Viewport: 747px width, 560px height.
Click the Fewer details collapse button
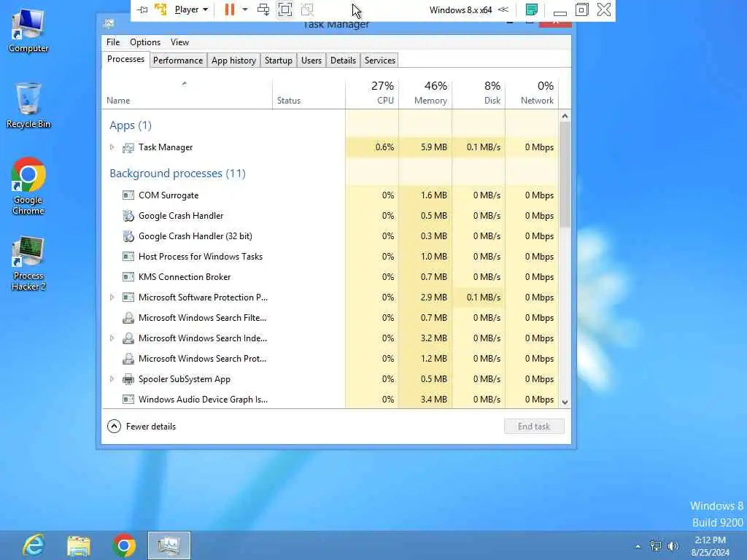click(142, 426)
